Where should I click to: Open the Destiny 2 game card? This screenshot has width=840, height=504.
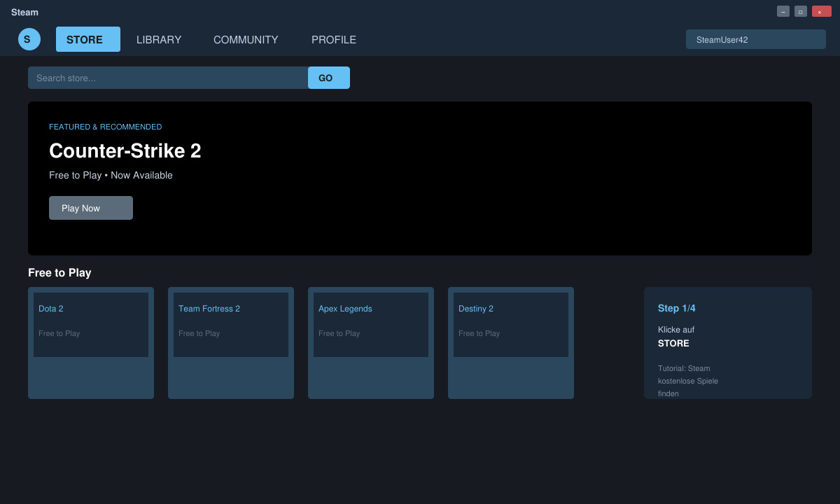click(x=511, y=343)
